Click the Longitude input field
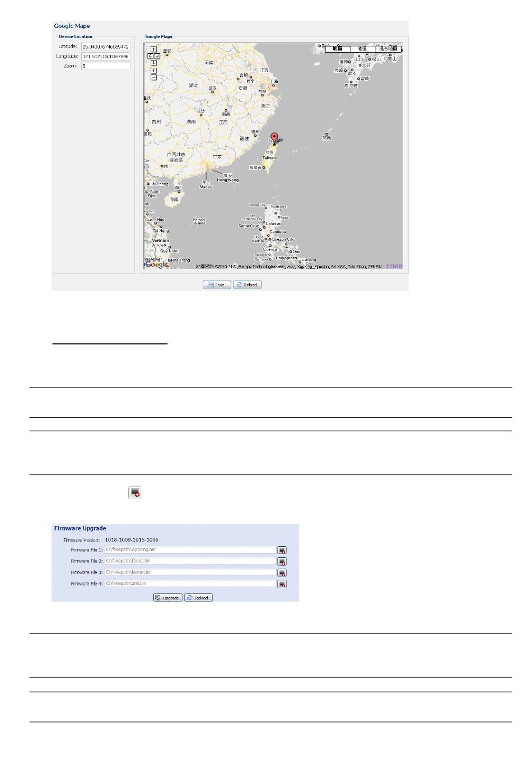This screenshot has height=768, width=532. [106, 57]
